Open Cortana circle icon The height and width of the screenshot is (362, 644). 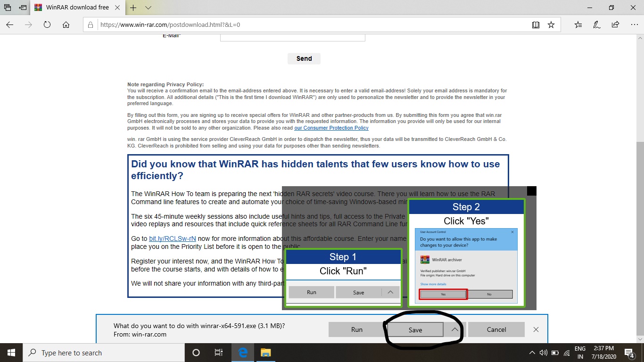(196, 353)
